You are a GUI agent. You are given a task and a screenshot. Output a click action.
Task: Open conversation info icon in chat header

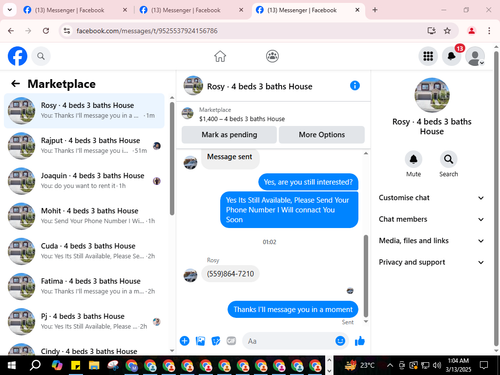tap(355, 86)
